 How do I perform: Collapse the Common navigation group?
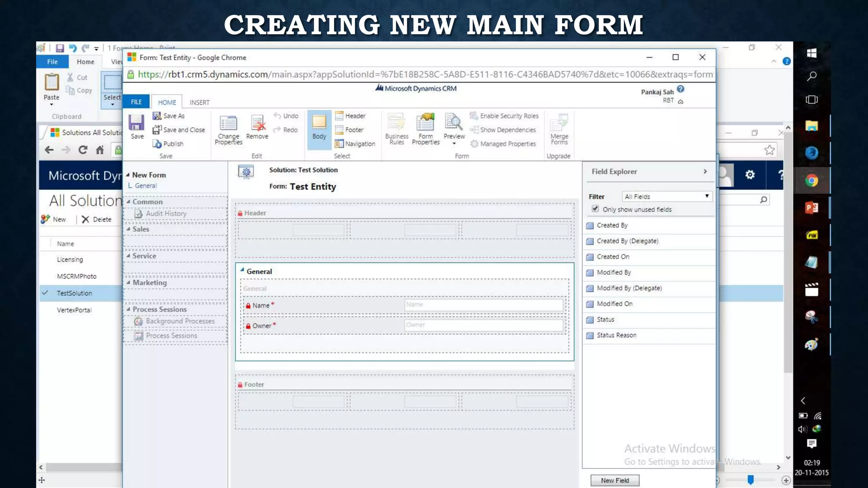tap(128, 202)
